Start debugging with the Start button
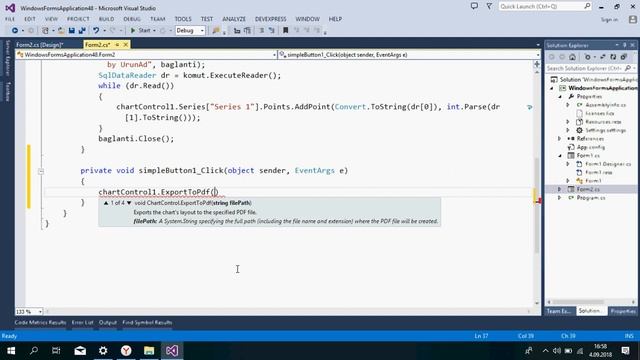 [140, 31]
